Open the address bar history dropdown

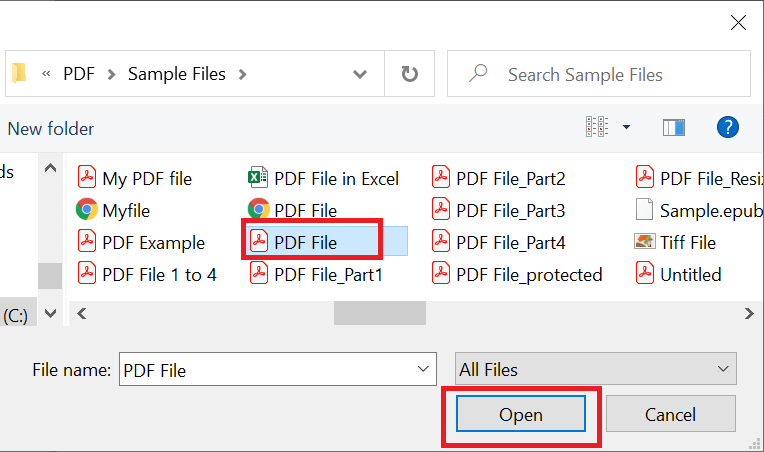pyautogui.click(x=360, y=74)
